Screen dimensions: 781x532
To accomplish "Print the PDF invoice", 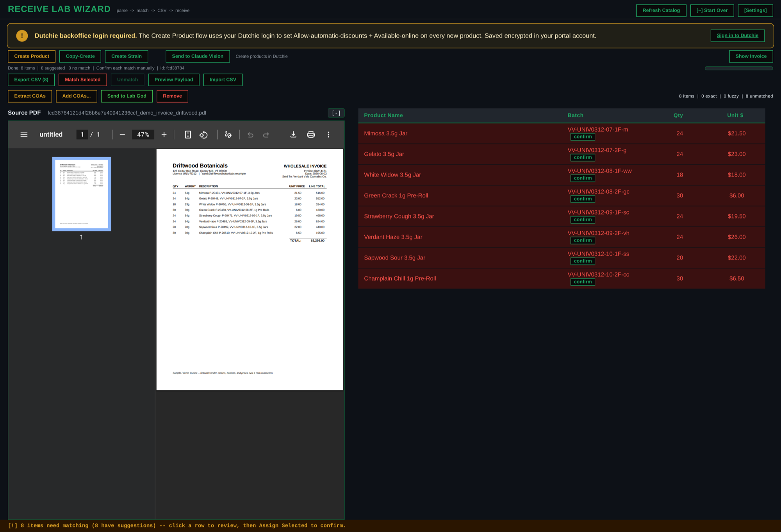I will (311, 135).
